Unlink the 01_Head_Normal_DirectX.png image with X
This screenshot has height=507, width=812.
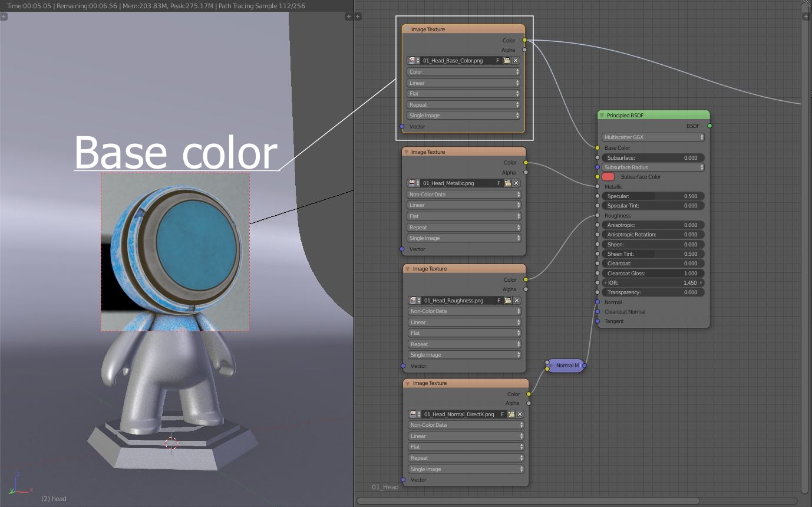tap(520, 414)
